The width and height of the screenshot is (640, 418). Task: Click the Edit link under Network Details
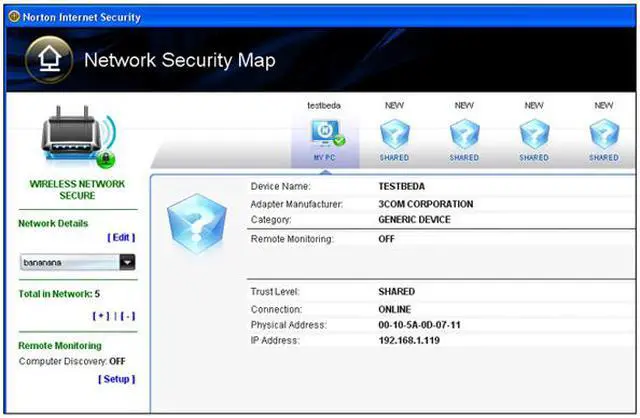(x=120, y=237)
